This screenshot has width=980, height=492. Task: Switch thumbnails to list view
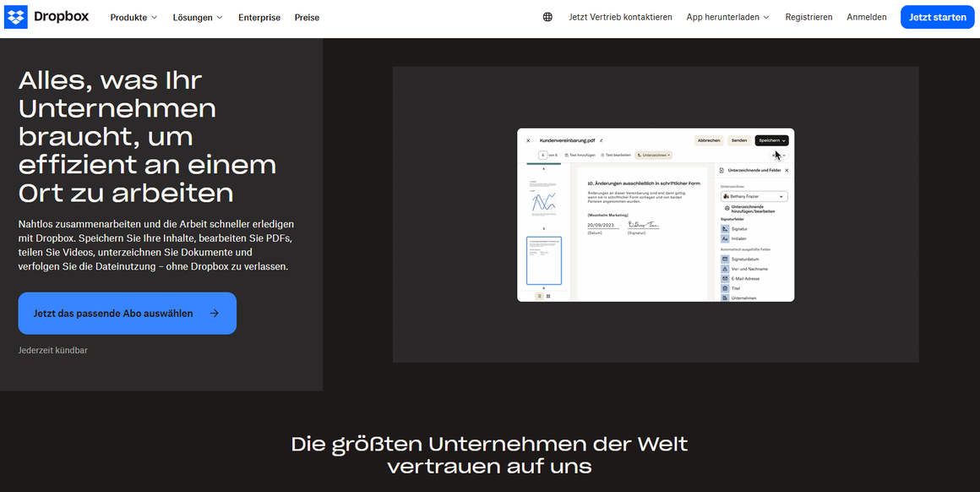[x=540, y=295]
